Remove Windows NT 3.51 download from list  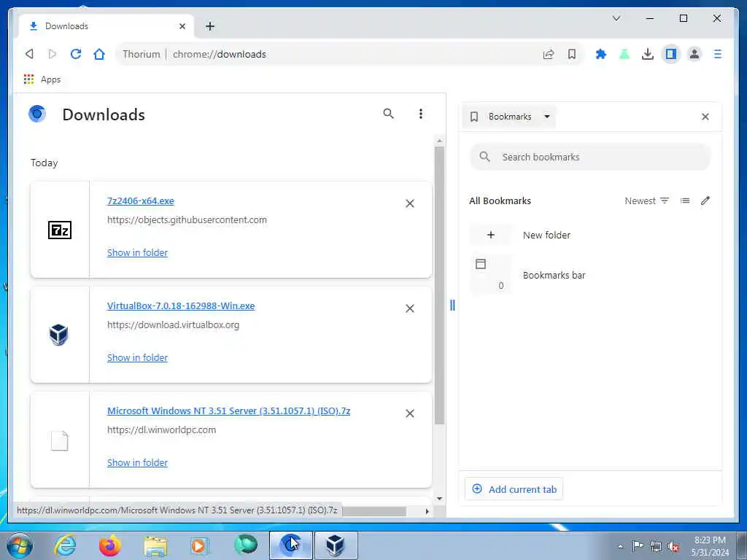point(410,413)
